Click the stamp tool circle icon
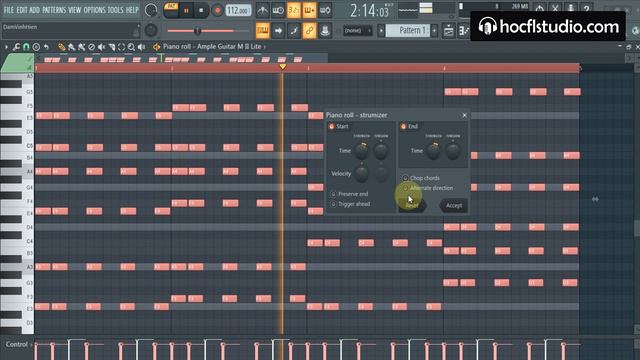The image size is (640, 360). (x=36, y=47)
